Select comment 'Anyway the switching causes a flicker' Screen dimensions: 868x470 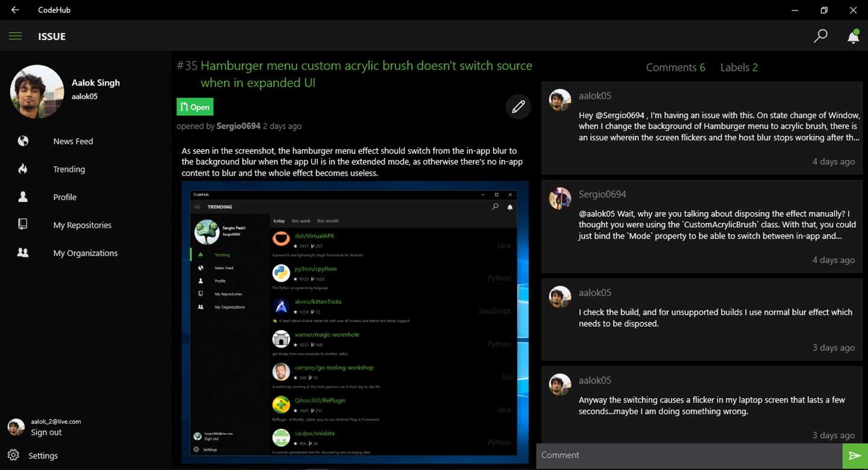pyautogui.click(x=702, y=405)
